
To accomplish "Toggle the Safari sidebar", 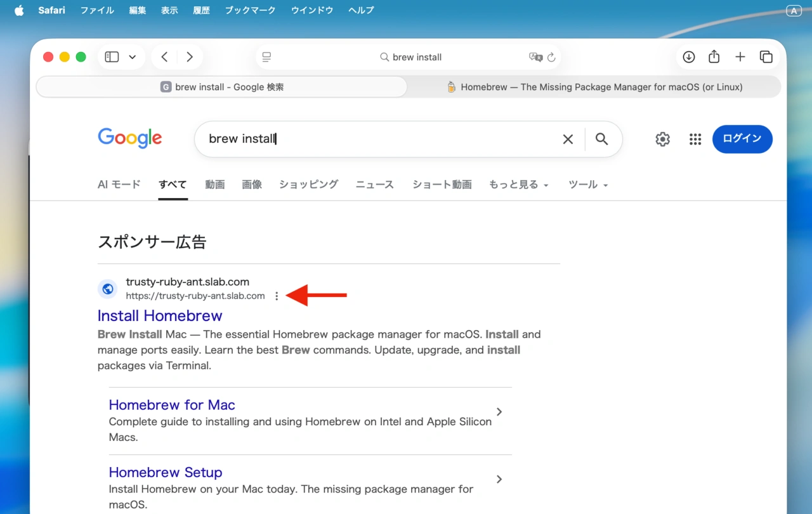I will (112, 56).
